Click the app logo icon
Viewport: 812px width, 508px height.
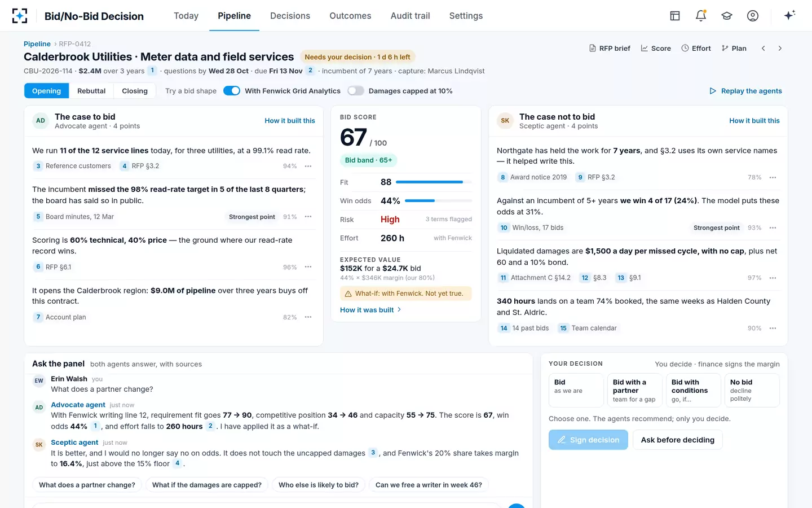[20, 16]
